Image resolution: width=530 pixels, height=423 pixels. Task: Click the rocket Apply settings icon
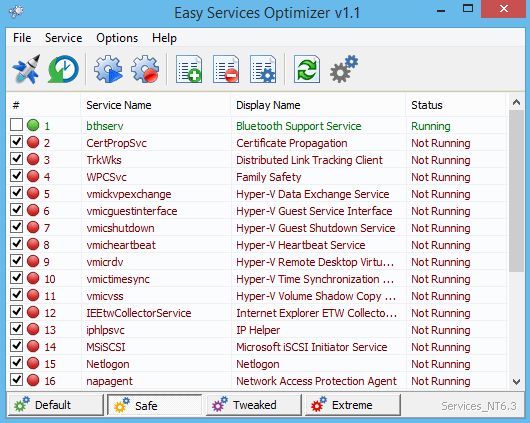(26, 69)
